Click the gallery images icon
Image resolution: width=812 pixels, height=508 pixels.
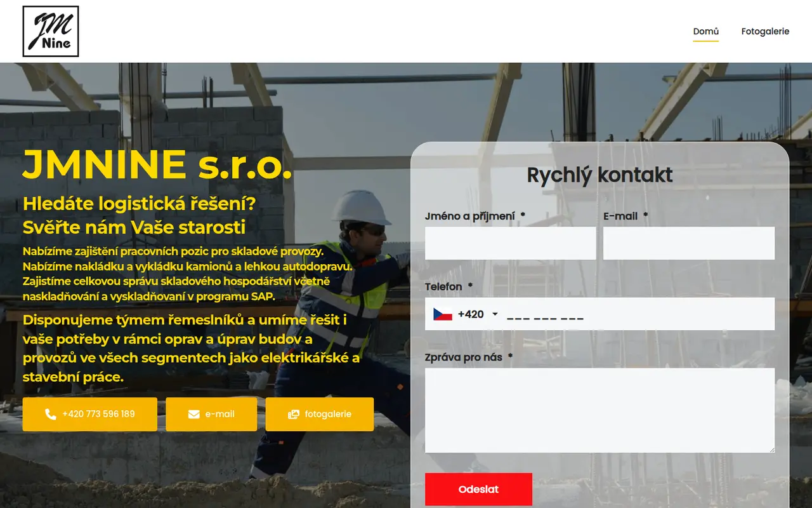294,414
